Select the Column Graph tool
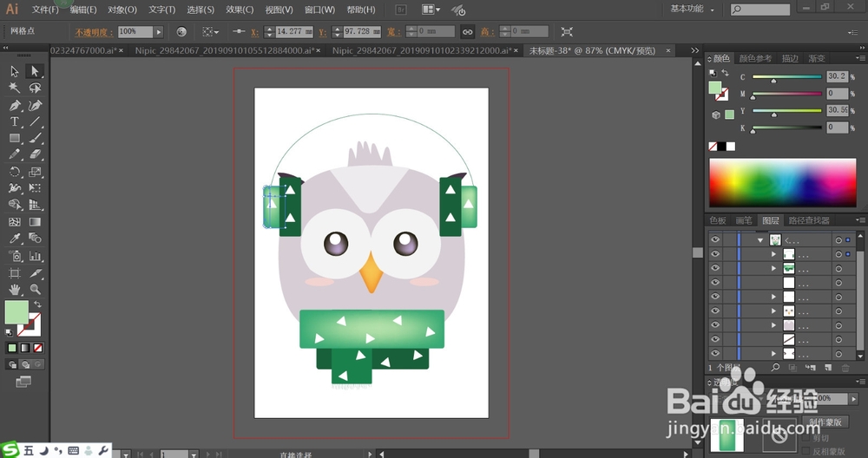868x458 pixels. tap(35, 256)
